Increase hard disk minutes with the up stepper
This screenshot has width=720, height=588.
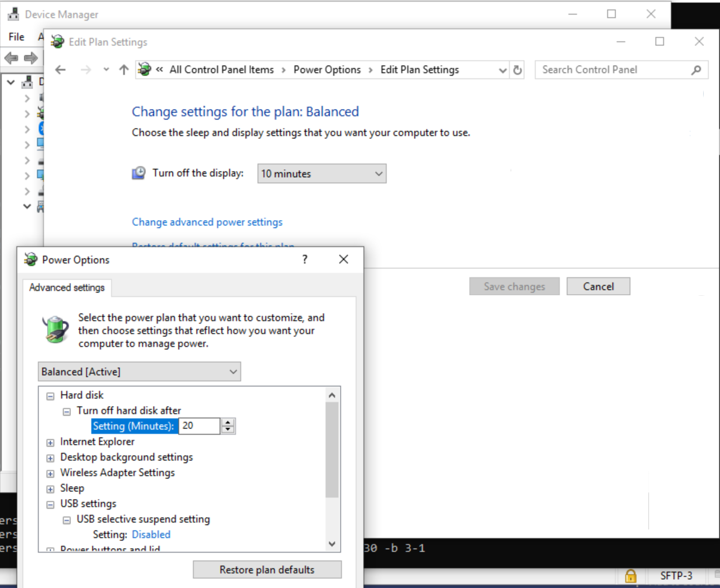228,423
